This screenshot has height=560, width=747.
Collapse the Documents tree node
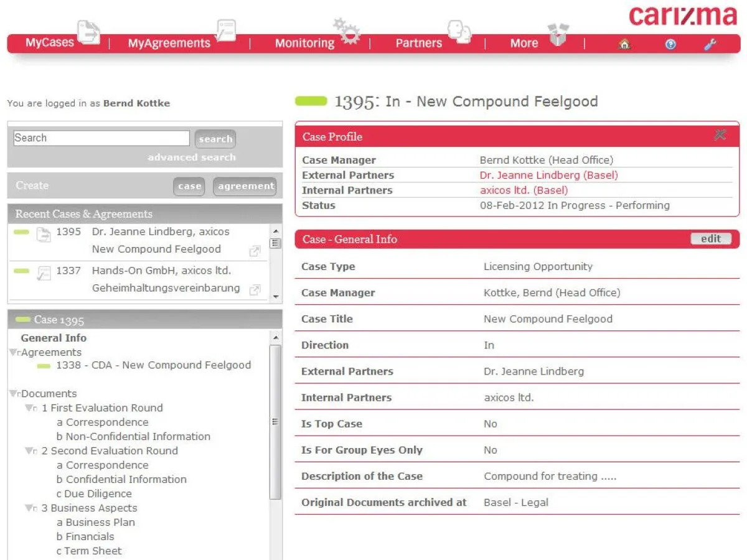(14, 394)
